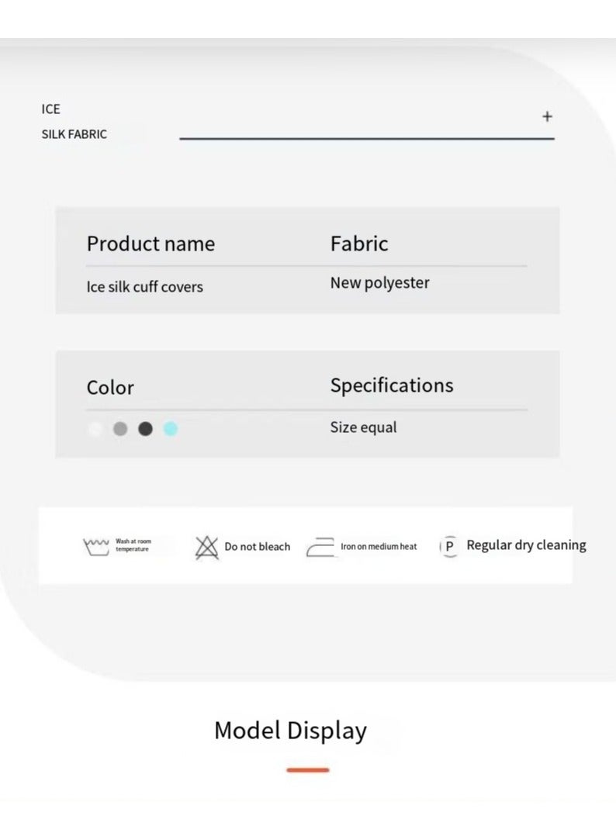Click the Fabric heading

(x=359, y=244)
